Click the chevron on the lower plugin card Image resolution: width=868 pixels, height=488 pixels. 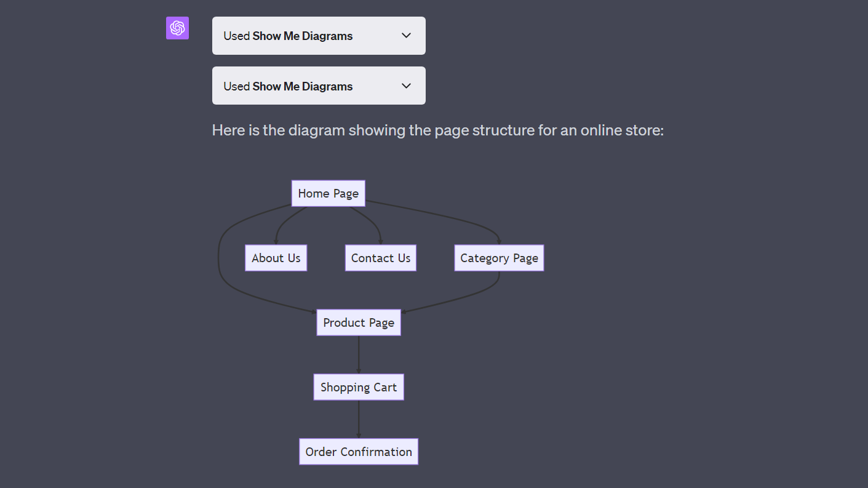[405, 85]
